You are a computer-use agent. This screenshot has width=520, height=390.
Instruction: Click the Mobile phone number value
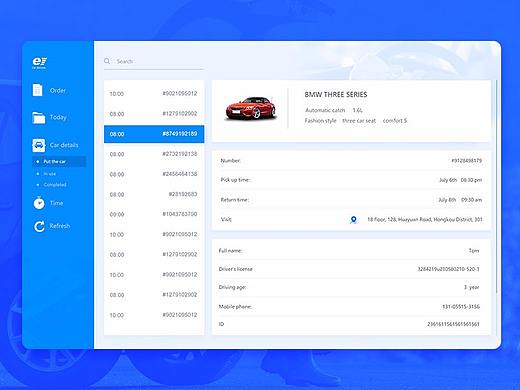pyautogui.click(x=461, y=307)
